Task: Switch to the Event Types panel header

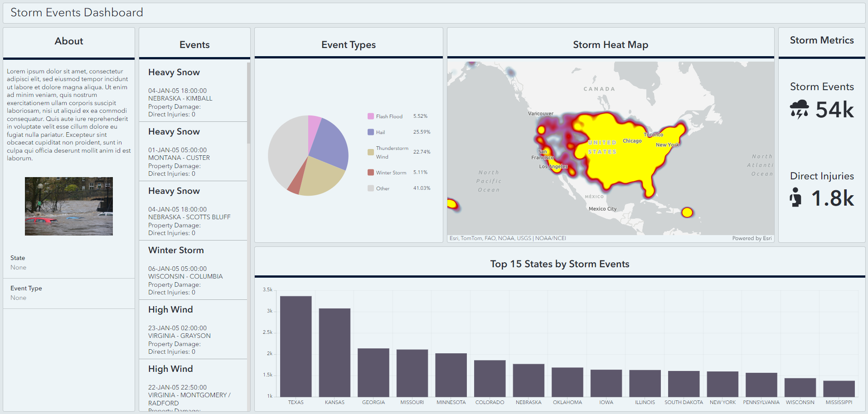Action: (x=349, y=44)
